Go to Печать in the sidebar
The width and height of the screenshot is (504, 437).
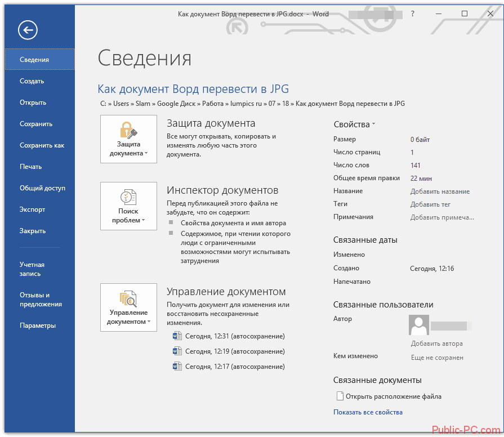[x=30, y=167]
